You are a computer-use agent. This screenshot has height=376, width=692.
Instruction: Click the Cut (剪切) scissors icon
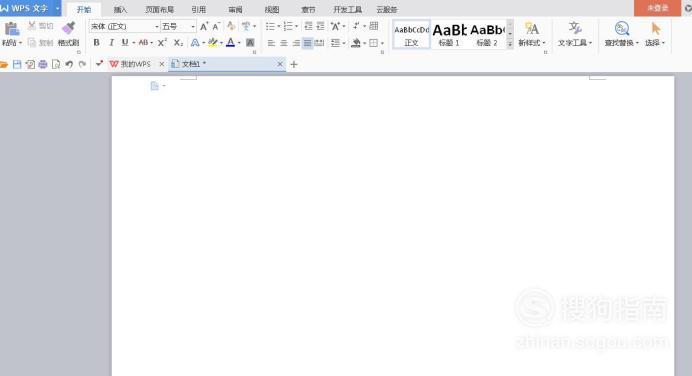click(32, 26)
